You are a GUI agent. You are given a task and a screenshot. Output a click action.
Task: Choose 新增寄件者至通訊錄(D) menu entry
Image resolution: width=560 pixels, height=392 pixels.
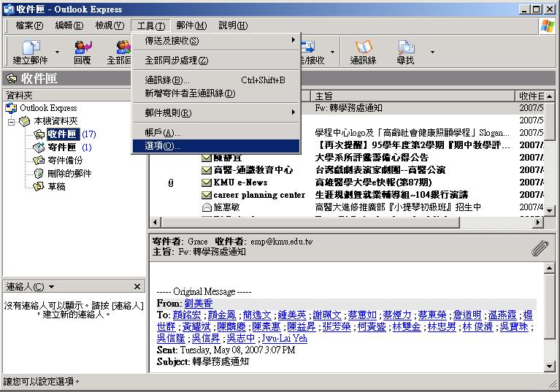[x=216, y=93]
